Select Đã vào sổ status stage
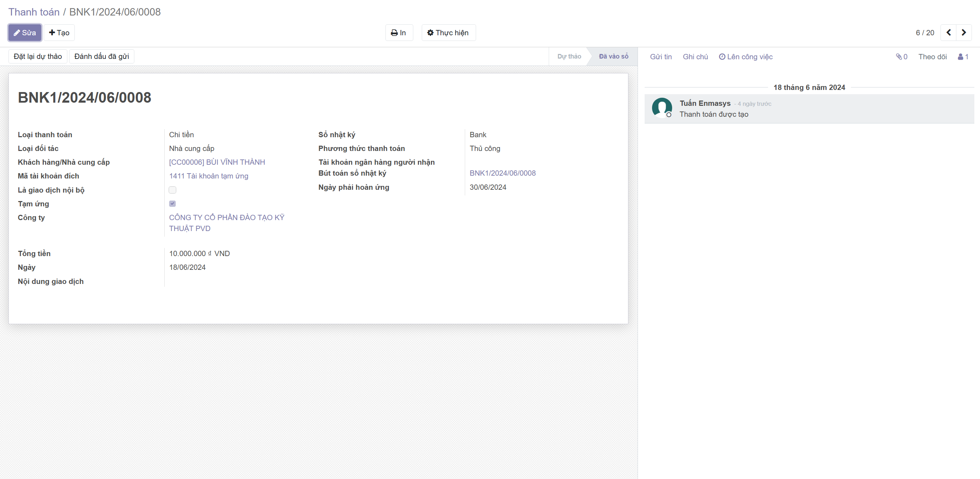This screenshot has width=980, height=479. coord(613,56)
